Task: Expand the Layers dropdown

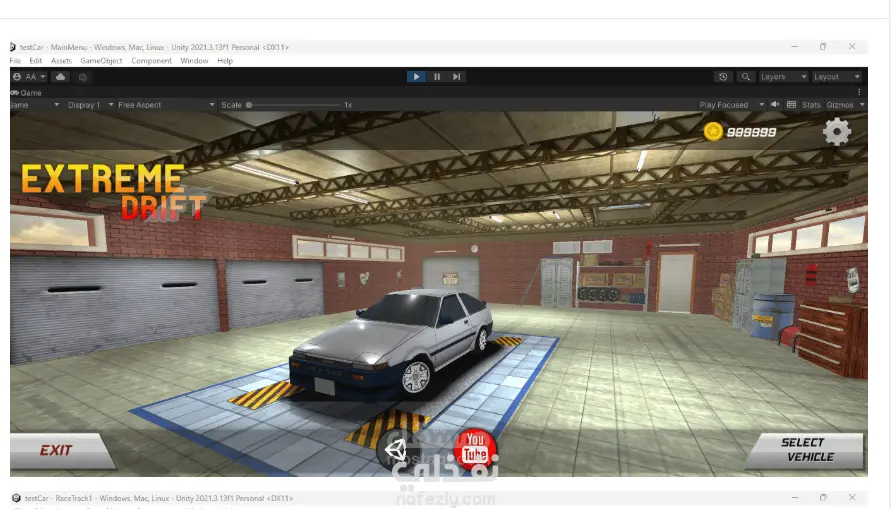Action: click(783, 77)
